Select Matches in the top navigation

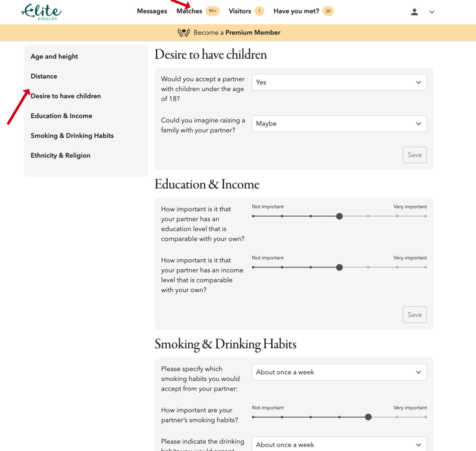click(x=189, y=11)
